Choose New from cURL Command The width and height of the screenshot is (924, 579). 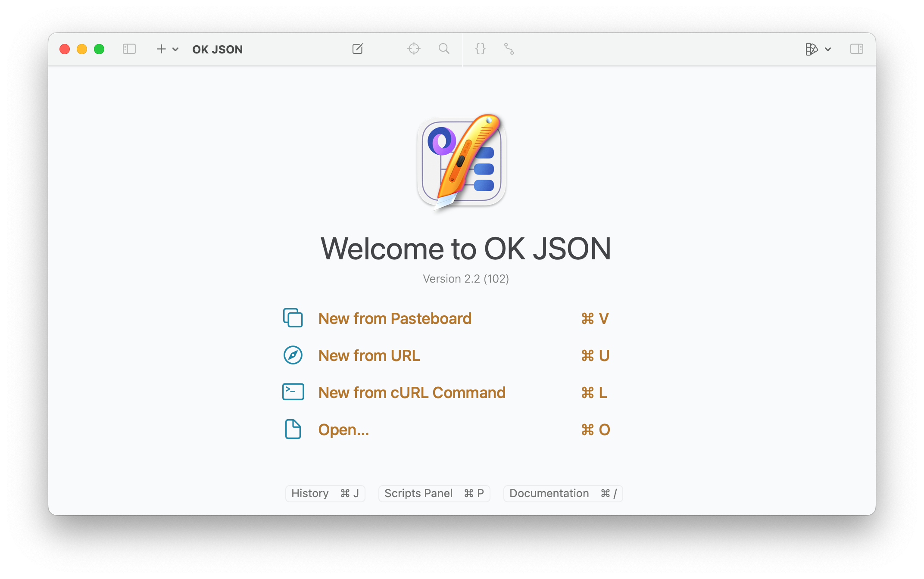(412, 392)
